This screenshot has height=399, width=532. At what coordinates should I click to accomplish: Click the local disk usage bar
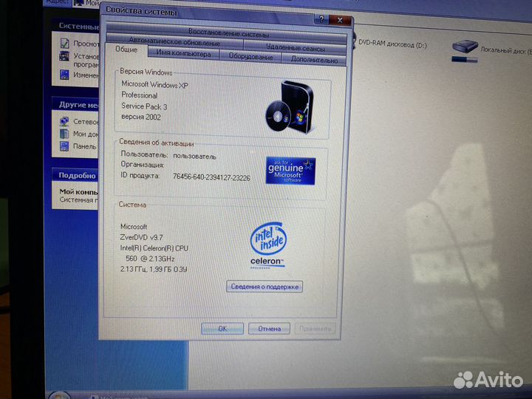[465, 60]
